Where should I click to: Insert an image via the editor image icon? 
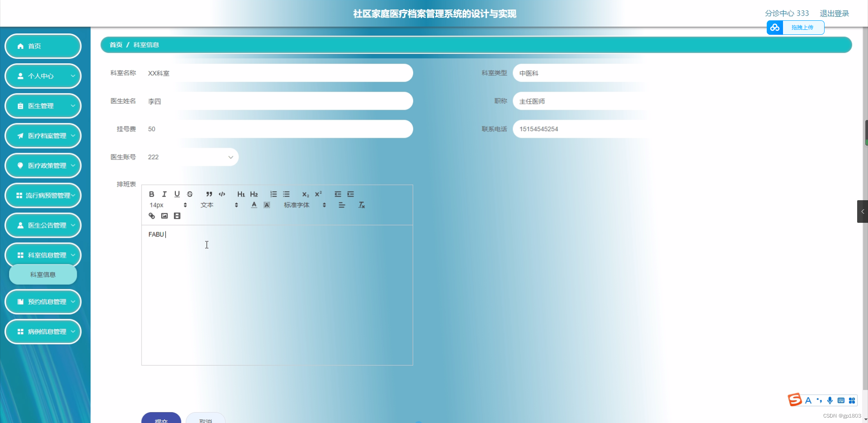coord(164,216)
